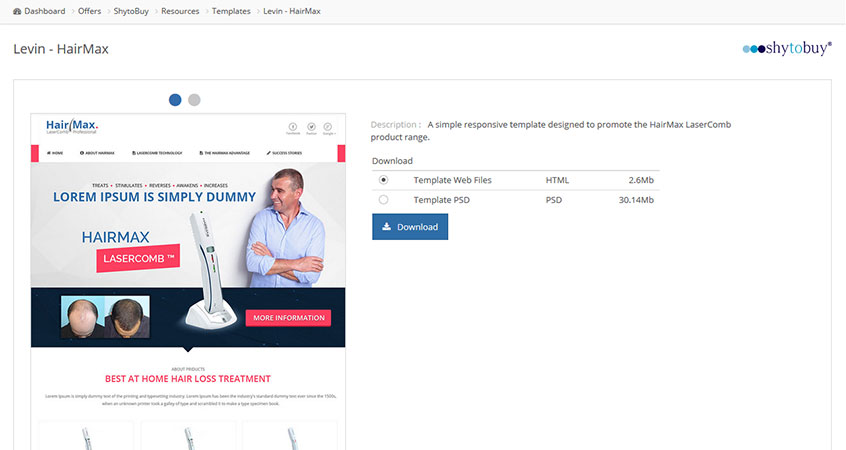Click the red LASERCOMB banner in preview
846x450 pixels.
tap(138, 259)
